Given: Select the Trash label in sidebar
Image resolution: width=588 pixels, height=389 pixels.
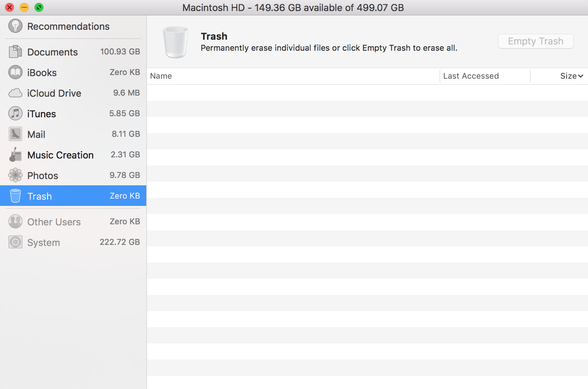Looking at the screenshot, I should pos(40,196).
